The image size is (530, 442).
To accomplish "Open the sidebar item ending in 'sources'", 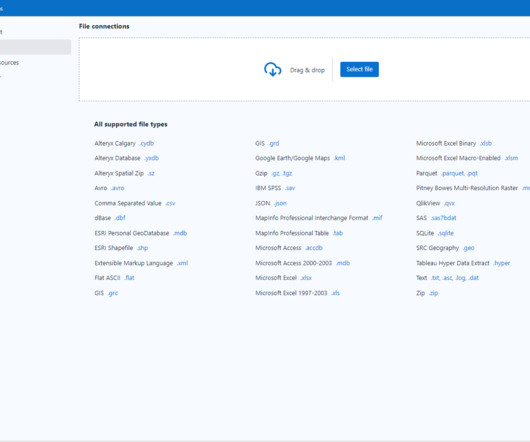I will coord(9,63).
